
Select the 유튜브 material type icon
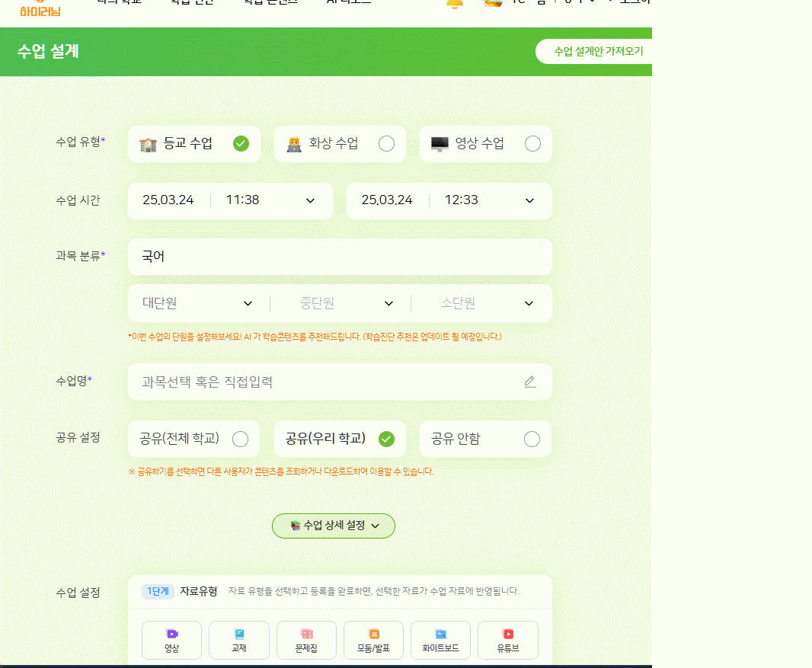507,640
